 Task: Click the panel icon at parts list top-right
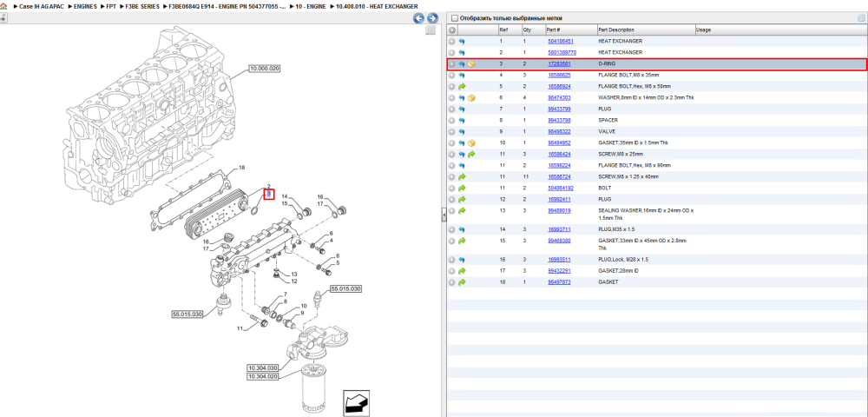[x=861, y=17]
